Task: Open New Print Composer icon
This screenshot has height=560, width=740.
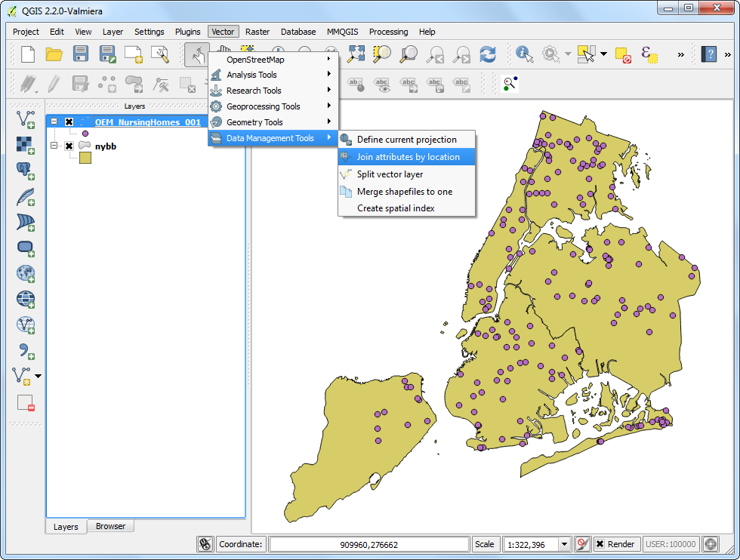Action: [134, 54]
